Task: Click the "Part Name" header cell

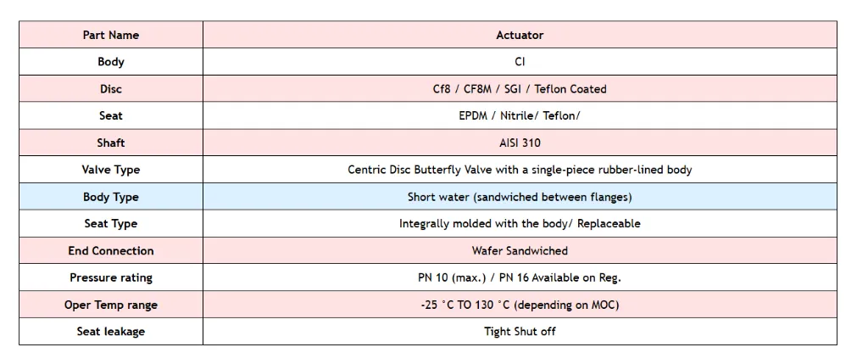Action: pos(111,35)
